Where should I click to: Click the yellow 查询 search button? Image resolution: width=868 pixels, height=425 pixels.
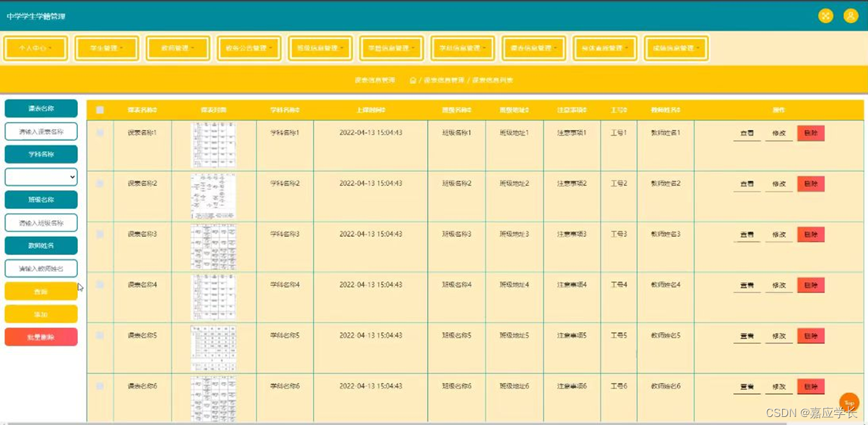[41, 290]
